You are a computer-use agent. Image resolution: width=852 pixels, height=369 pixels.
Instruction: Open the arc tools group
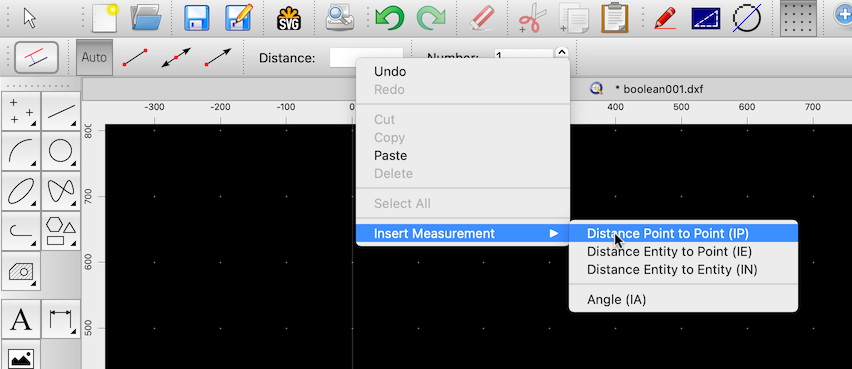click(x=21, y=151)
